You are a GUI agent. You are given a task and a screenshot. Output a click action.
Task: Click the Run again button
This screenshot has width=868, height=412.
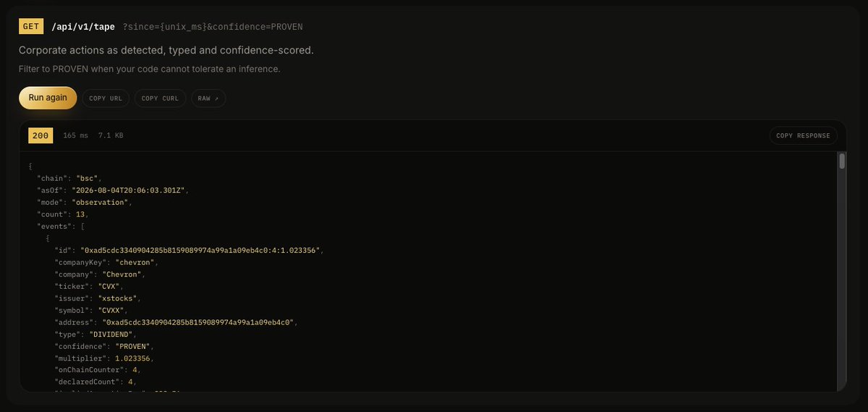[x=48, y=98]
